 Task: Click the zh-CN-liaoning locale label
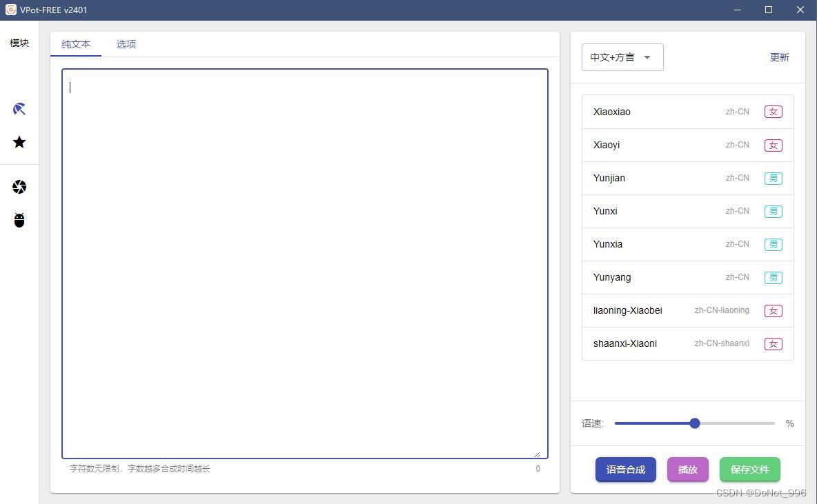point(722,310)
